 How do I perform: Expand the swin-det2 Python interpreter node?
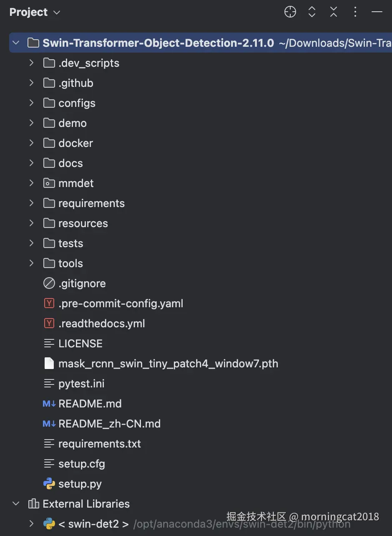point(31,523)
